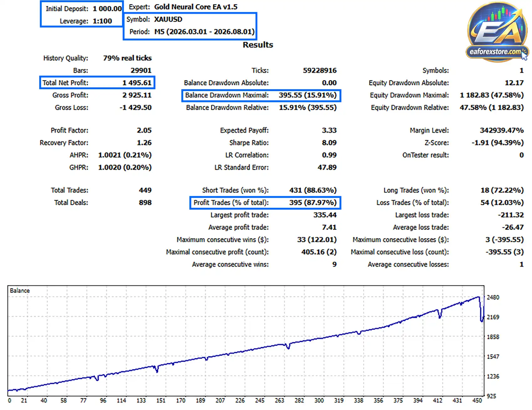
Task: Select the 1858 label on the balance axis
Action: [x=493, y=337]
